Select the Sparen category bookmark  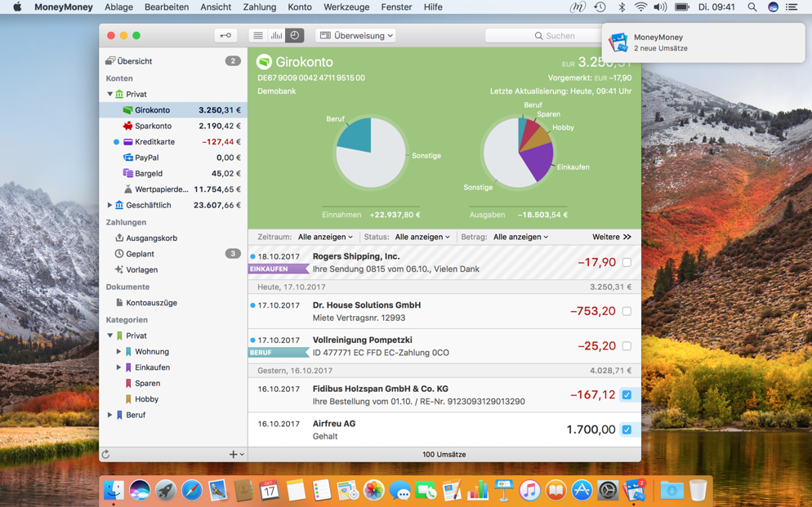tap(128, 384)
